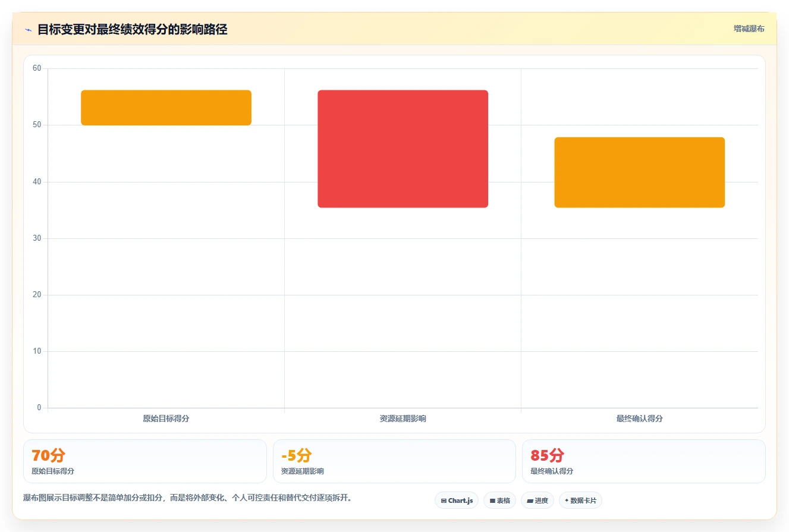
Task: Click the 表格 tag chip
Action: pyautogui.click(x=499, y=500)
